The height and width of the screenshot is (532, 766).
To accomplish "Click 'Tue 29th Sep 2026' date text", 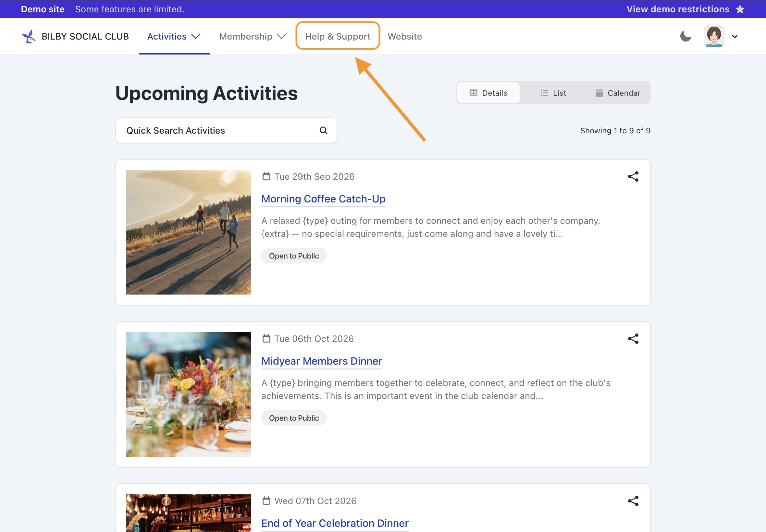I will click(x=314, y=176).
